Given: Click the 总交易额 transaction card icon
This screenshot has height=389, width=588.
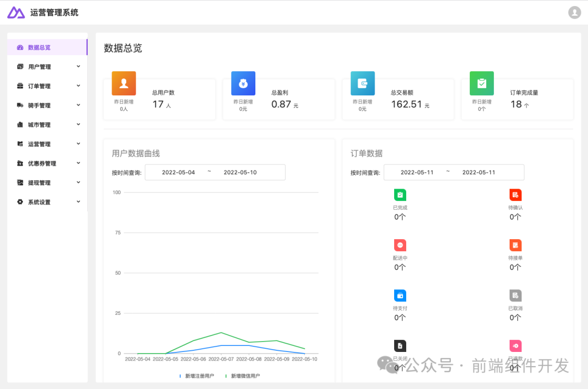Looking at the screenshot, I should click(x=362, y=83).
